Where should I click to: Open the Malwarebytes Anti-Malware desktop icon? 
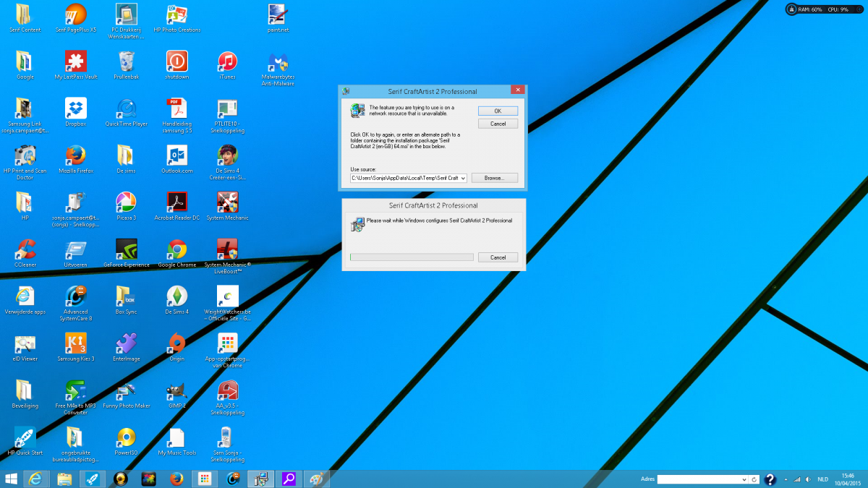point(278,64)
